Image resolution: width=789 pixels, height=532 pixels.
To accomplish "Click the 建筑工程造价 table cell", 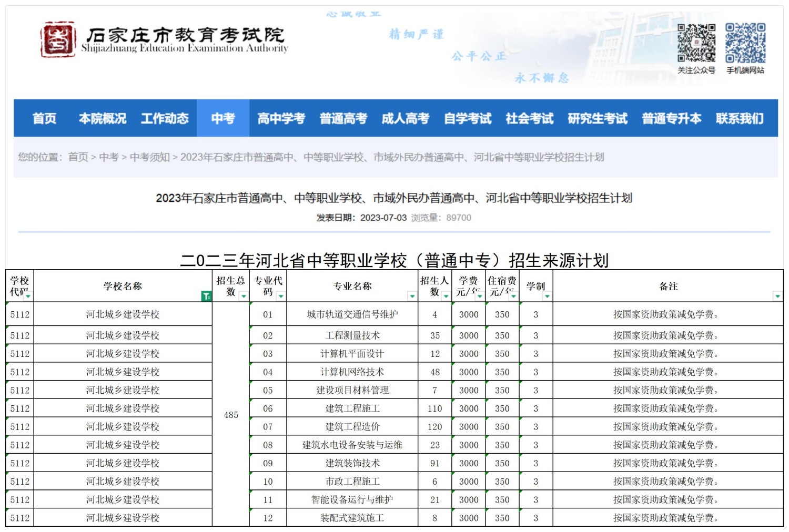I will click(x=352, y=427).
